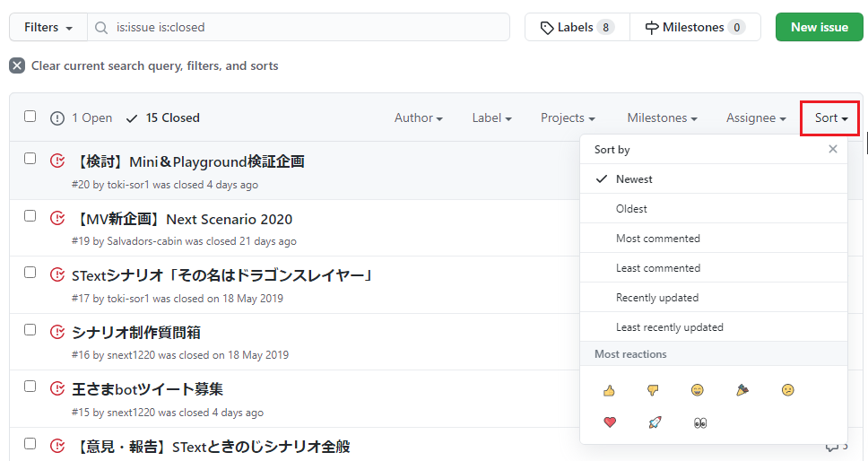Image resolution: width=868 pixels, height=461 pixels.
Task: Choose Newest sort option
Action: click(714, 178)
